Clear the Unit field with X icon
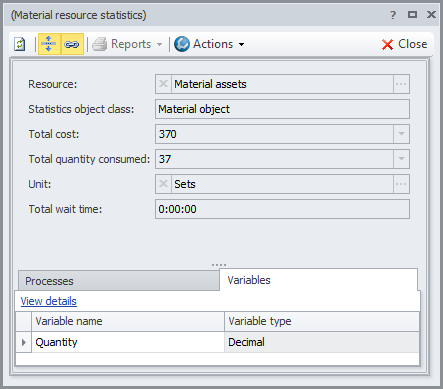Screen dimensions: 443x389 163,184
